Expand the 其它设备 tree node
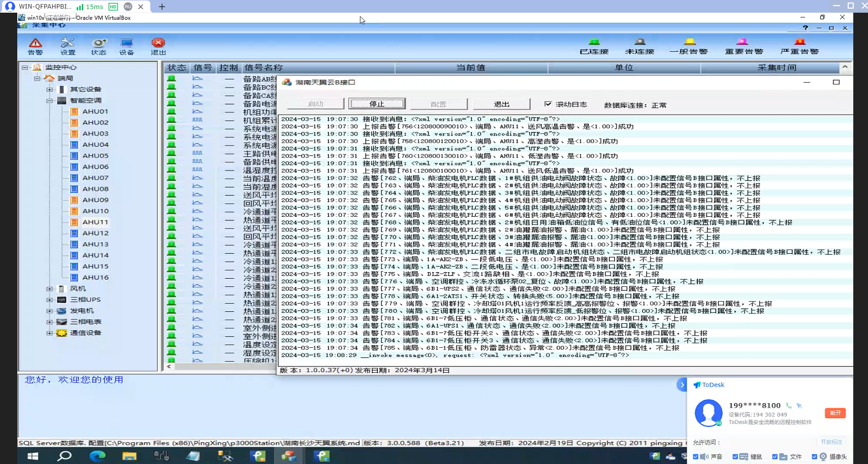868x464 pixels. (50, 89)
